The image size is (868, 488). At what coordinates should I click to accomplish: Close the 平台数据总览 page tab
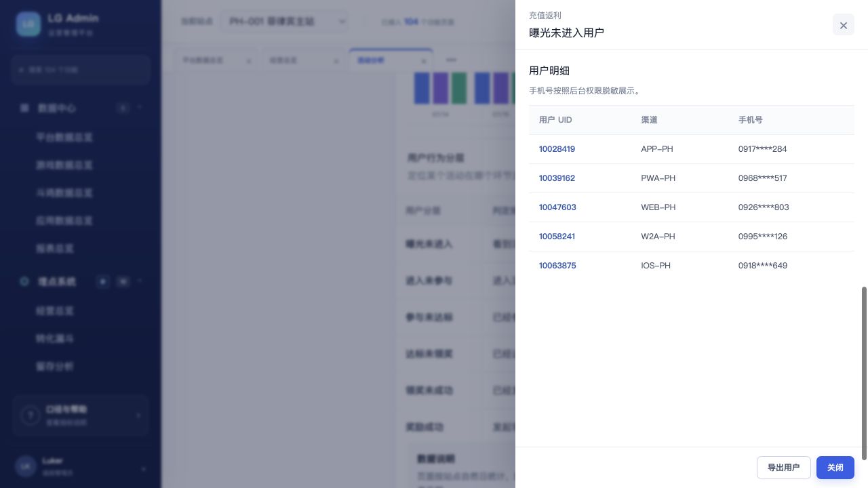point(248,61)
